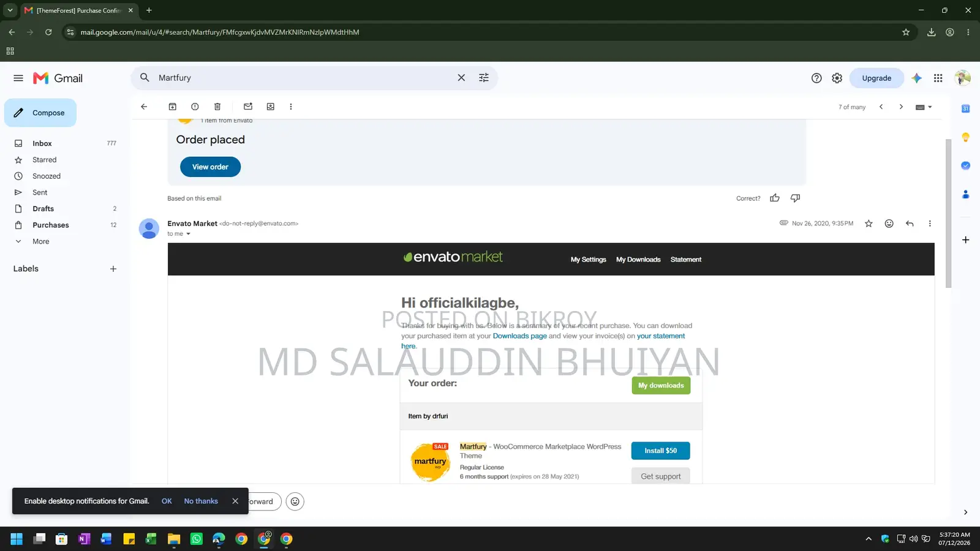Click green My downloads button
This screenshot has height=551, width=980.
661,385
